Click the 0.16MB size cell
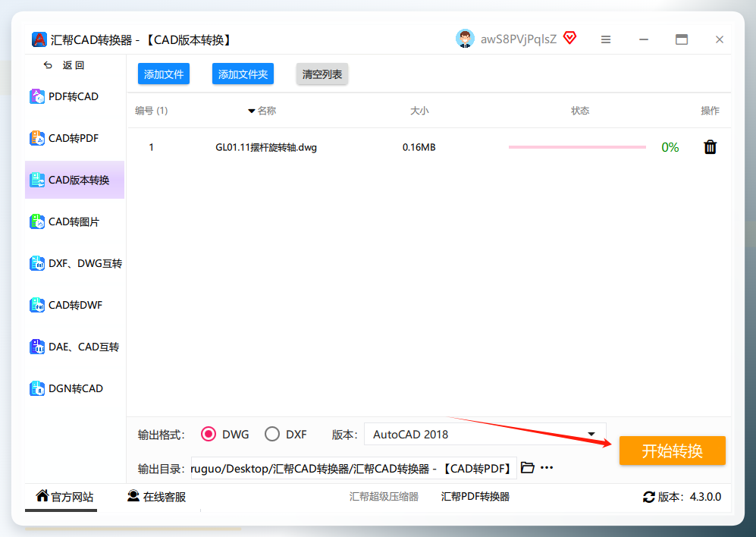Viewport: 756px width, 537px height. (x=419, y=147)
